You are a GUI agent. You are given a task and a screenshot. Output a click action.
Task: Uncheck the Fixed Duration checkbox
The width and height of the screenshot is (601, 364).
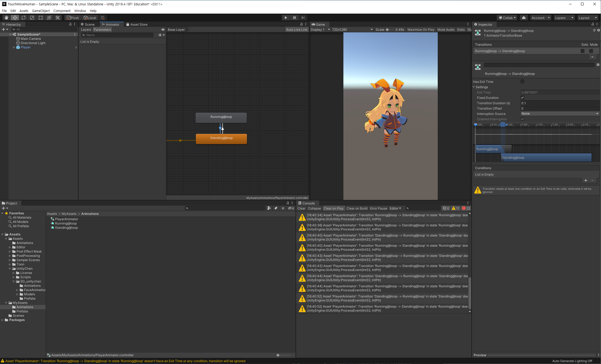tap(522, 98)
